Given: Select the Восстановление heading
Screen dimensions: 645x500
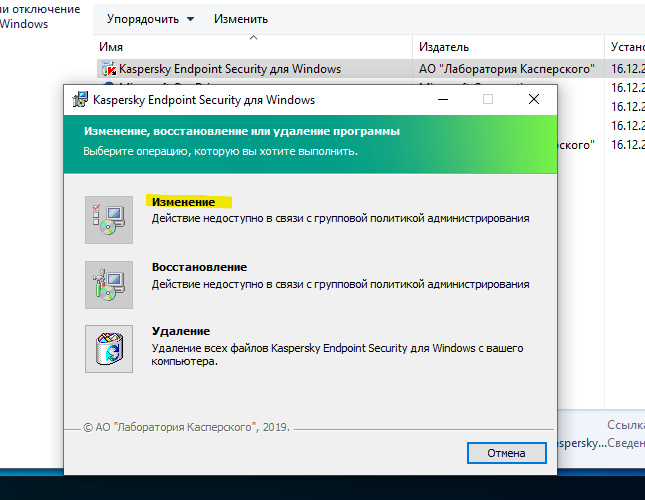Looking at the screenshot, I should [200, 267].
